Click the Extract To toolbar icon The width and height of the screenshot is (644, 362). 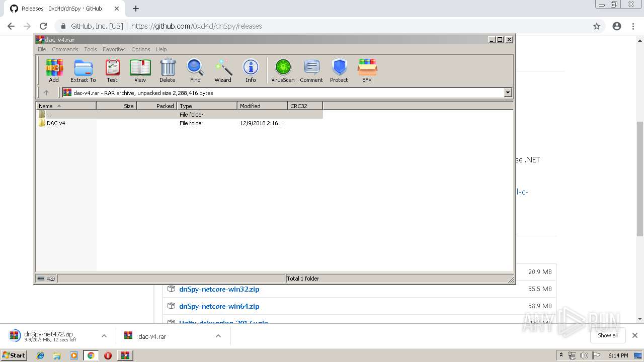pyautogui.click(x=83, y=70)
